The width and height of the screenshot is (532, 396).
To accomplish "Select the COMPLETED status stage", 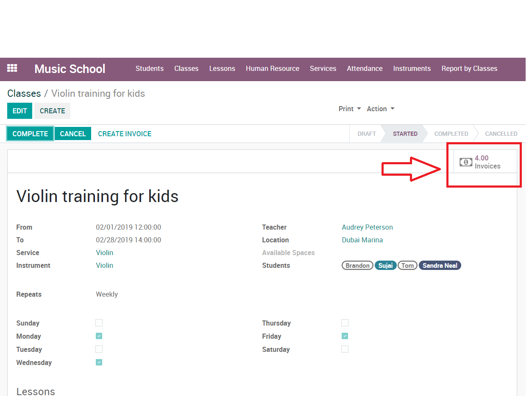I will pyautogui.click(x=451, y=134).
